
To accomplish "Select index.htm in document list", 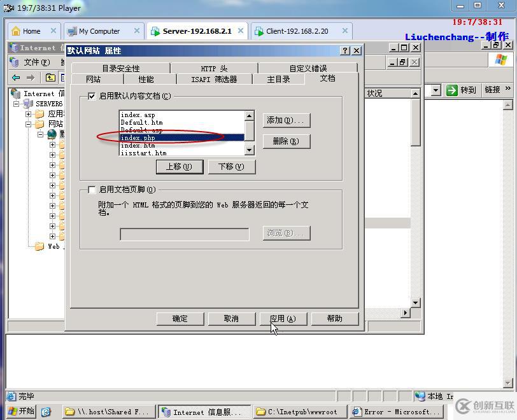I will point(182,145).
